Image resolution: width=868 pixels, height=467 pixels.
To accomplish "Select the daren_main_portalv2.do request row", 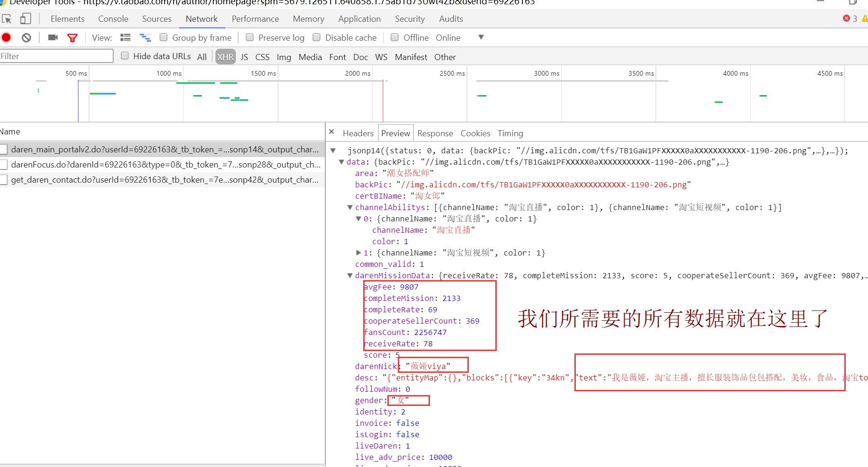I will pyautogui.click(x=162, y=150).
